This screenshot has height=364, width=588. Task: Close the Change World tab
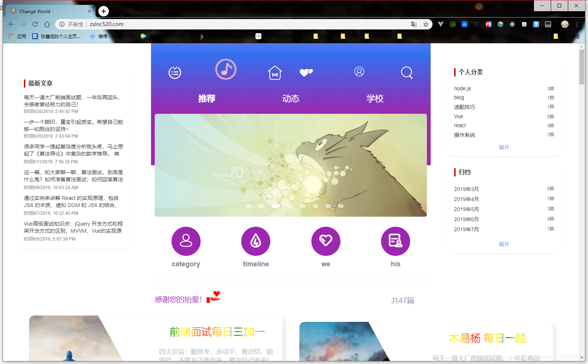89,11
